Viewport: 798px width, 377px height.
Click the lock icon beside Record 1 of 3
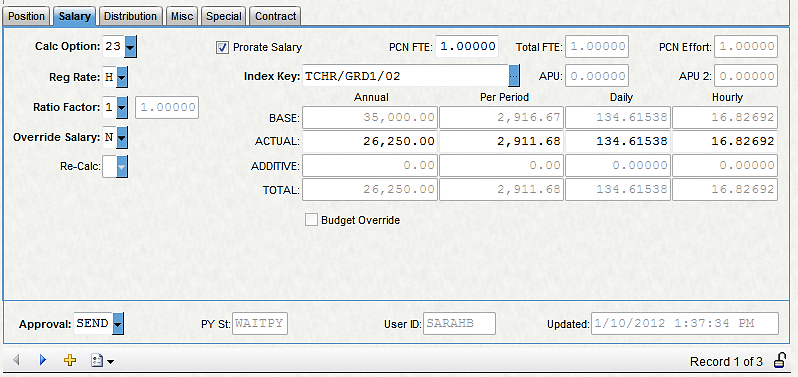click(779, 361)
